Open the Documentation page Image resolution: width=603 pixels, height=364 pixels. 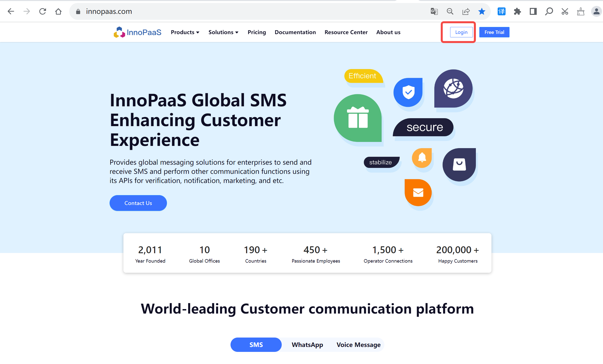click(295, 32)
